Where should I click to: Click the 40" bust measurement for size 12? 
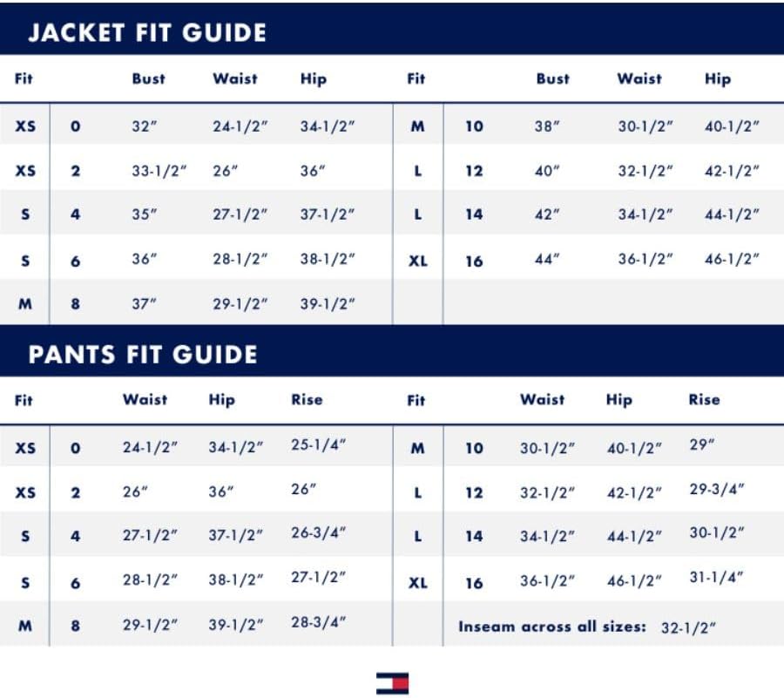point(547,171)
